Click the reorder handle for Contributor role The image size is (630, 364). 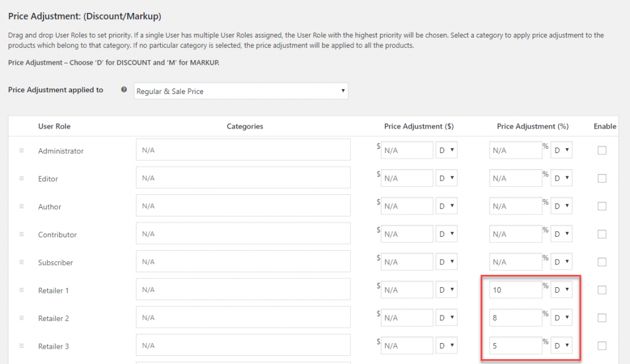click(22, 234)
